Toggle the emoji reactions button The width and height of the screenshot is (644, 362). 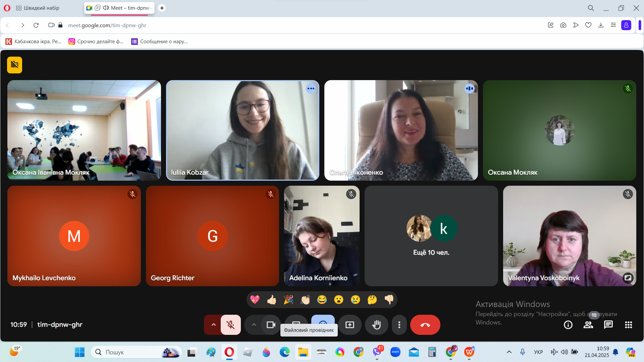pyautogui.click(x=323, y=320)
